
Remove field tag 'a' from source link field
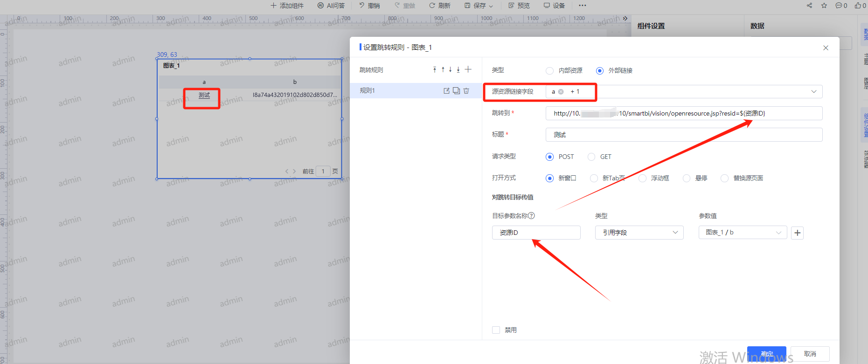pyautogui.click(x=561, y=92)
